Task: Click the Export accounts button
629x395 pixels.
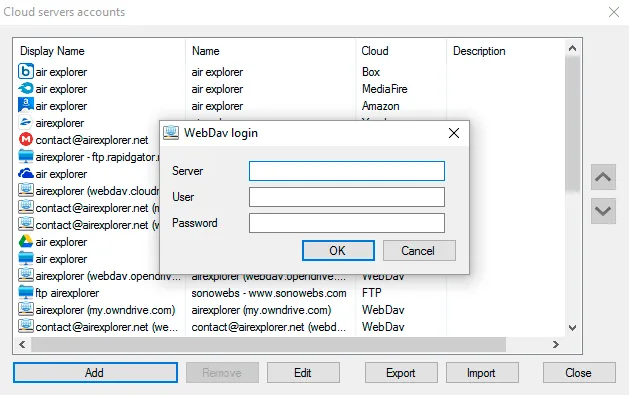Action: 401,373
